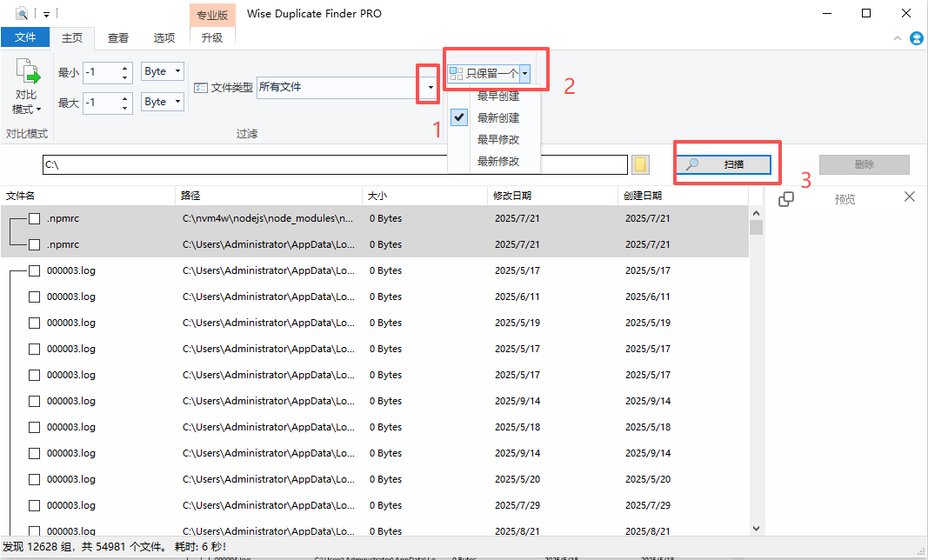Decrease the 最小 minimum size spinner
928x560 pixels.
124,77
